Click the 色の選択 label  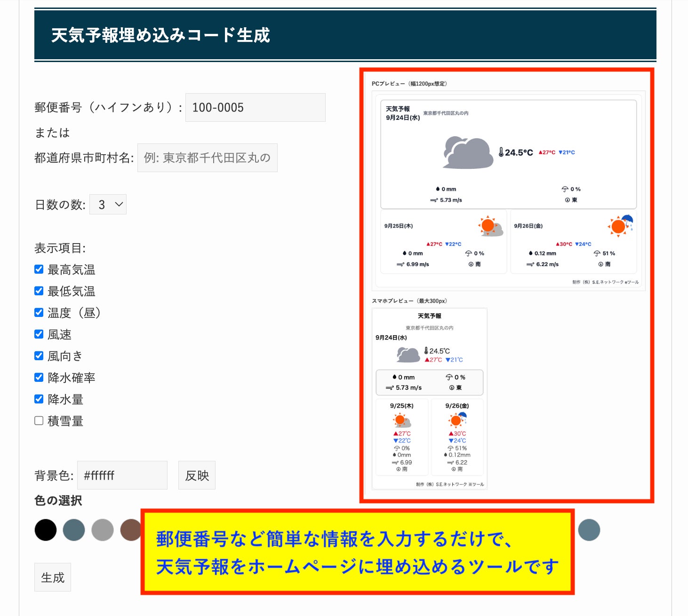[58, 500]
